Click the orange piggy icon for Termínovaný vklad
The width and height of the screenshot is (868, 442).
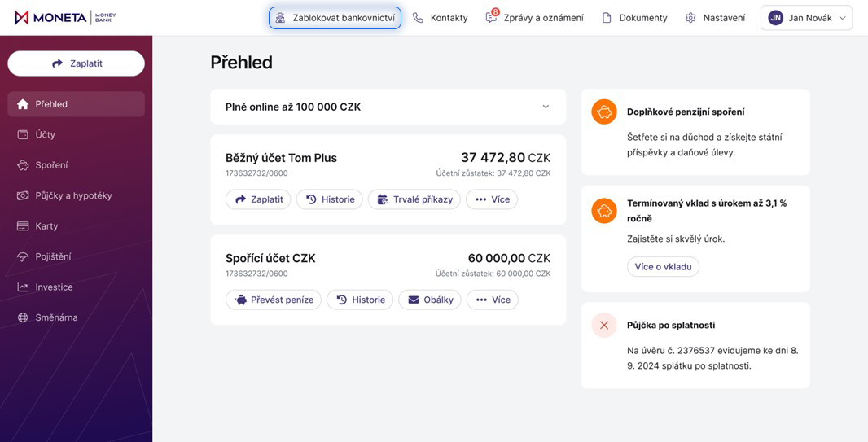(604, 211)
